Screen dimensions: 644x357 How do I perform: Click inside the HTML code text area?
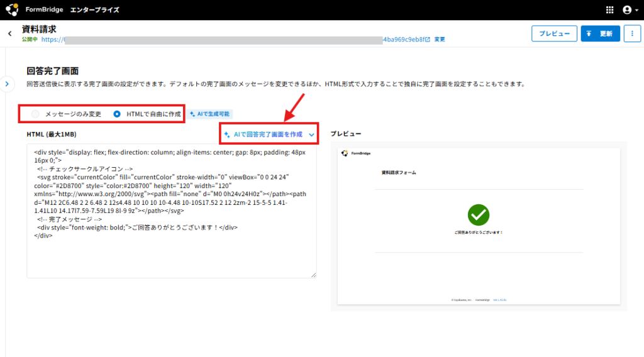click(x=172, y=211)
